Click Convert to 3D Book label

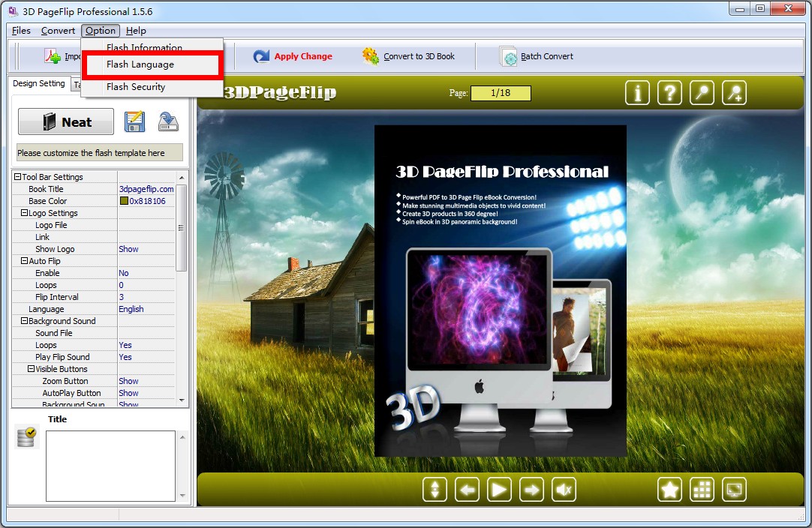point(419,56)
